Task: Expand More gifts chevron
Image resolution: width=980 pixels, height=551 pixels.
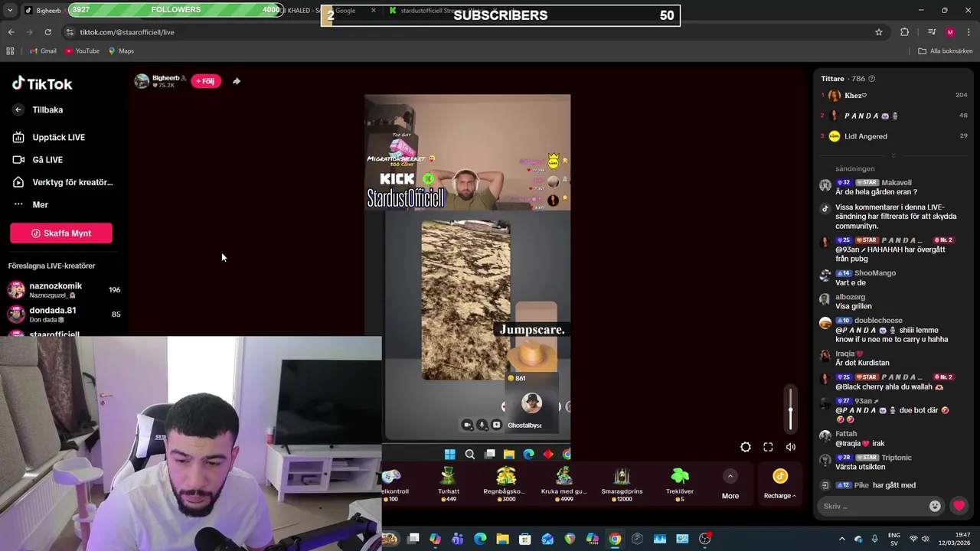Action: pos(730,476)
